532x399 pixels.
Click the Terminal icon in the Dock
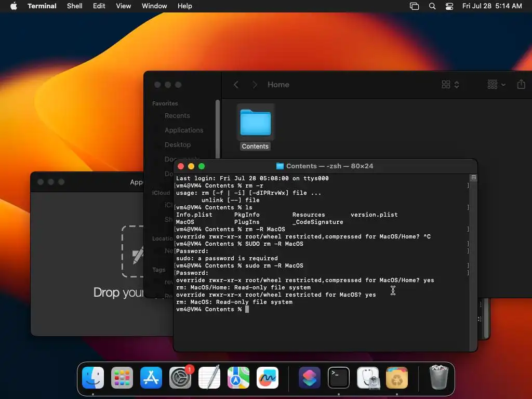point(339,378)
